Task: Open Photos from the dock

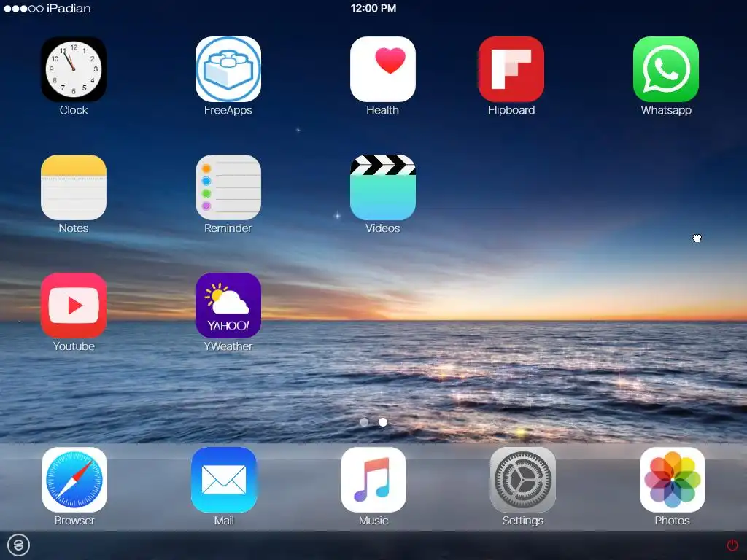Action: 672,480
